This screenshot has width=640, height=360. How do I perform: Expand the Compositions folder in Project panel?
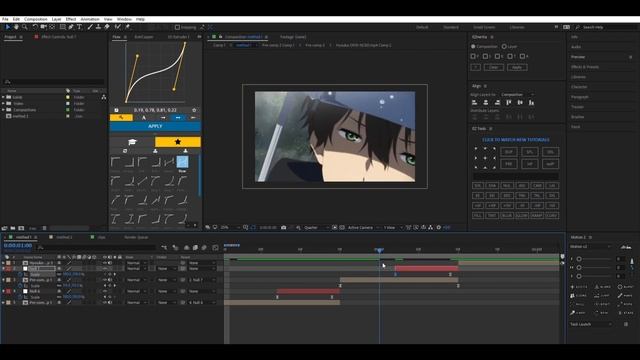tap(3, 110)
